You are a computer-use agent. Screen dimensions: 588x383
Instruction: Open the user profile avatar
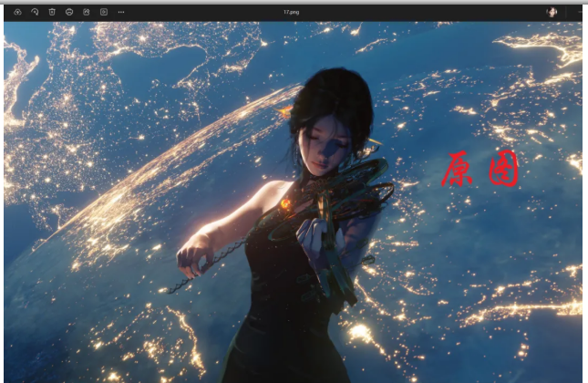pyautogui.click(x=552, y=12)
